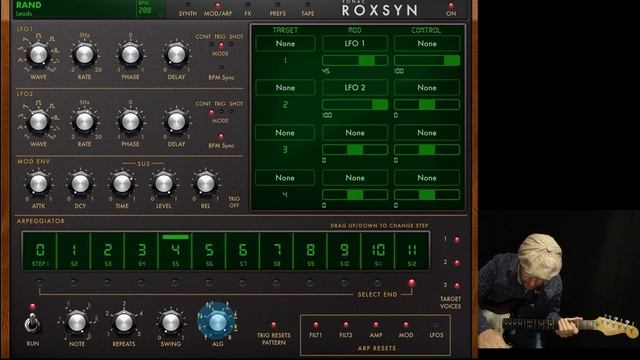Click the arpeggiator SWING knob

tap(171, 323)
